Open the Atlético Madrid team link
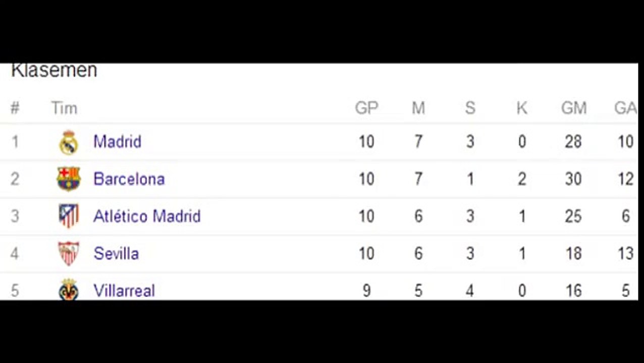 147,216
